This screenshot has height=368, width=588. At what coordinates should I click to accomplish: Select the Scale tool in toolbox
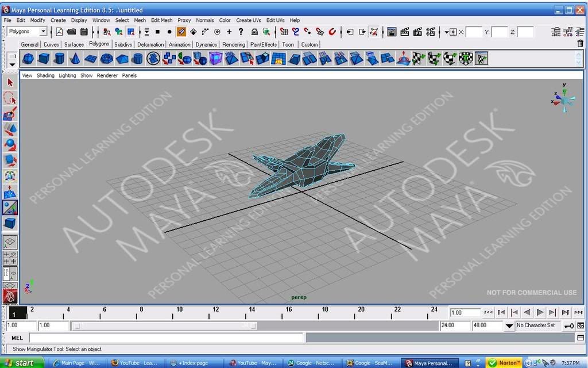pos(10,161)
